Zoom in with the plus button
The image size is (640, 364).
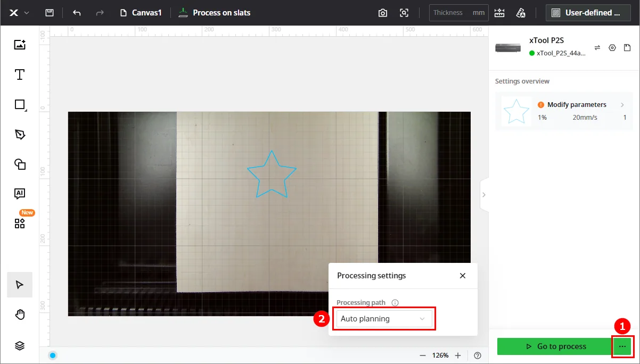[458, 355]
